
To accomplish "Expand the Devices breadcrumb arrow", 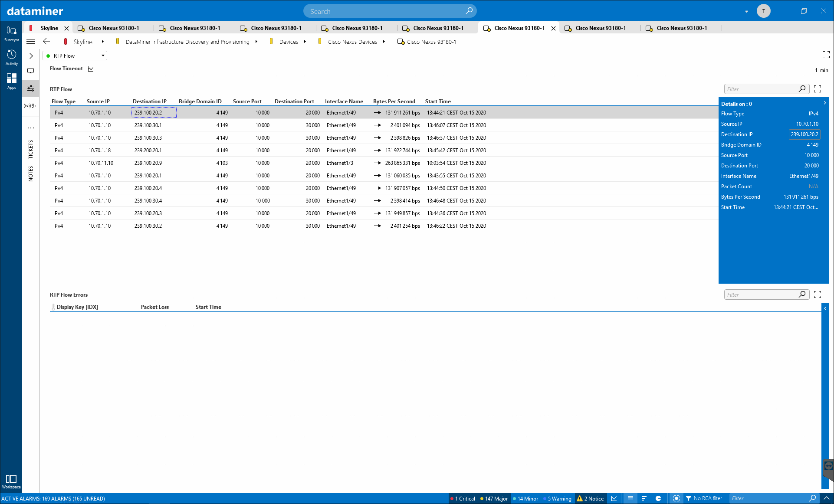I will 305,42.
